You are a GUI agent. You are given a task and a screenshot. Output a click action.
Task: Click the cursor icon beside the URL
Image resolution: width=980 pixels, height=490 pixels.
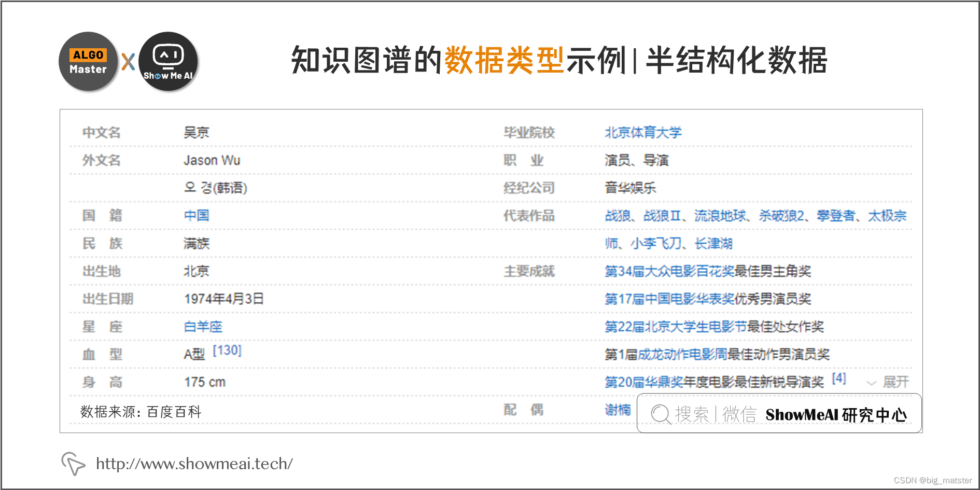click(x=73, y=463)
